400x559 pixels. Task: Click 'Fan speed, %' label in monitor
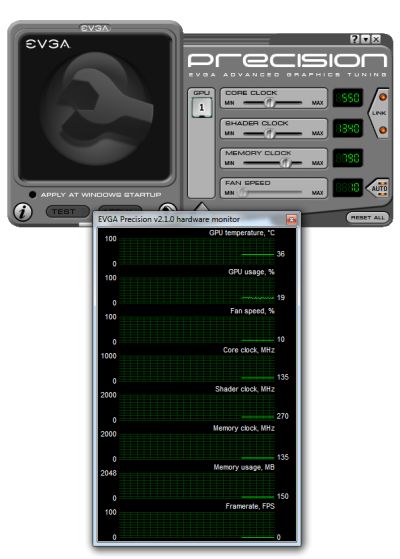click(252, 311)
